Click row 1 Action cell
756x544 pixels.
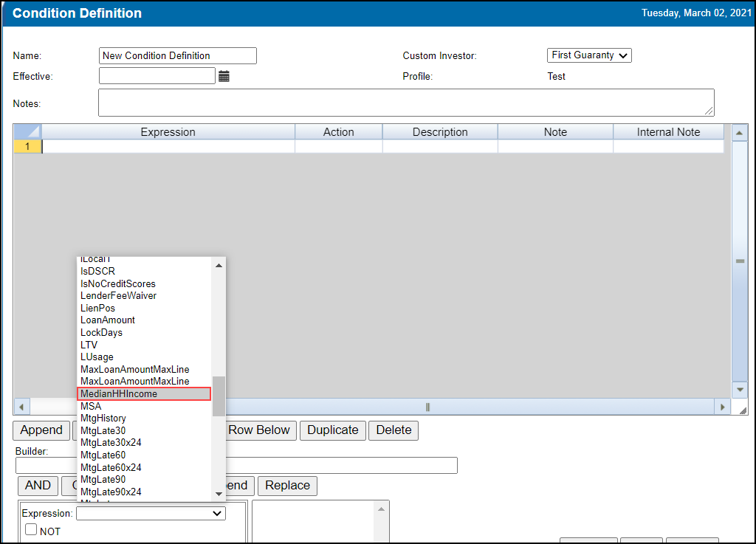click(x=338, y=146)
